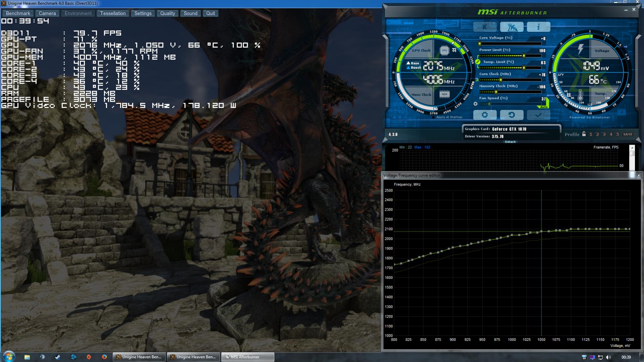The width and height of the screenshot is (644, 362).
Task: Close the Voltage/Frequency curve editor
Action: pos(638,175)
